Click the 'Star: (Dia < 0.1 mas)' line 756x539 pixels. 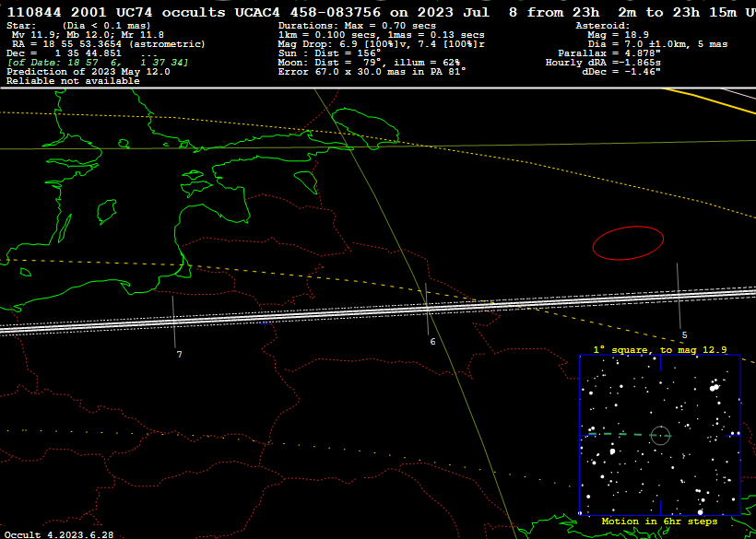(x=78, y=26)
